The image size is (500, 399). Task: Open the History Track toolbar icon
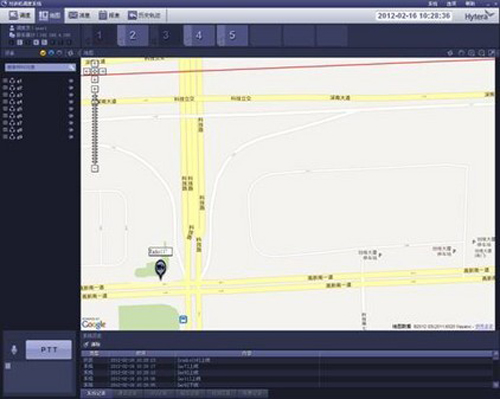click(x=133, y=15)
